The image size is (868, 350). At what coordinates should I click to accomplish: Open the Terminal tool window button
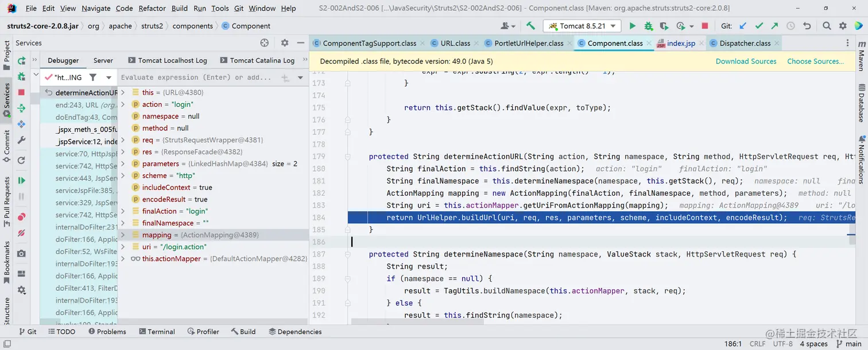coord(156,332)
